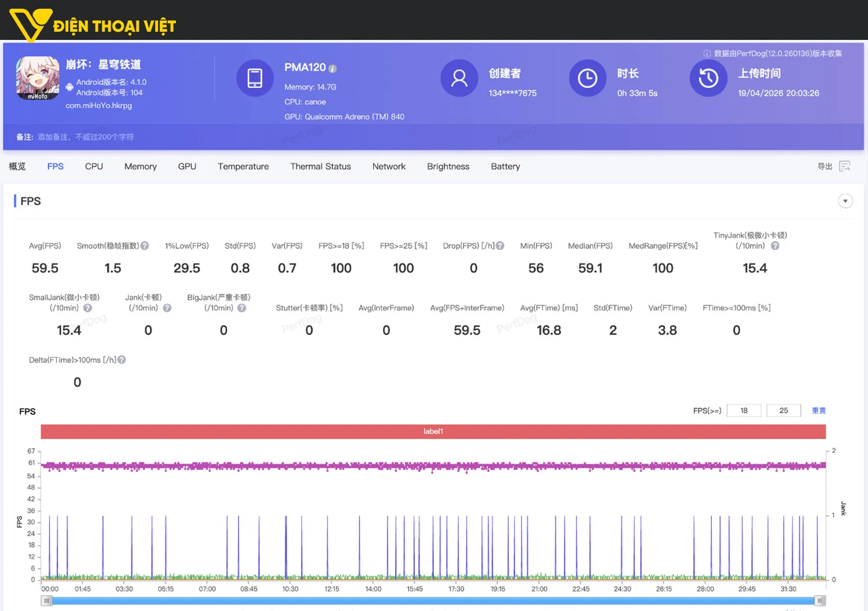
Task: Select the red label1 bar above chart
Action: pos(433,432)
